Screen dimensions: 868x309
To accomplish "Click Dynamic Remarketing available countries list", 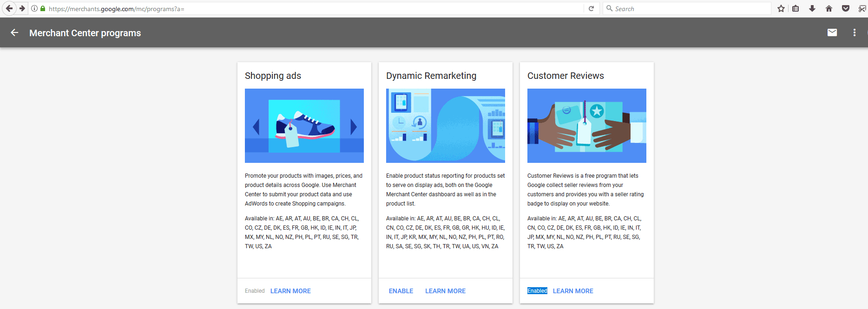I will 445,232.
